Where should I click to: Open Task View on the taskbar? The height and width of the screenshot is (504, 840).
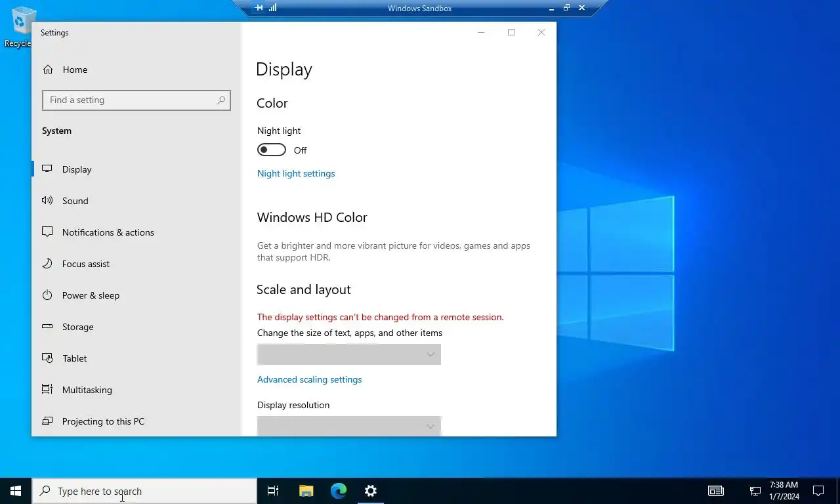tap(273, 491)
